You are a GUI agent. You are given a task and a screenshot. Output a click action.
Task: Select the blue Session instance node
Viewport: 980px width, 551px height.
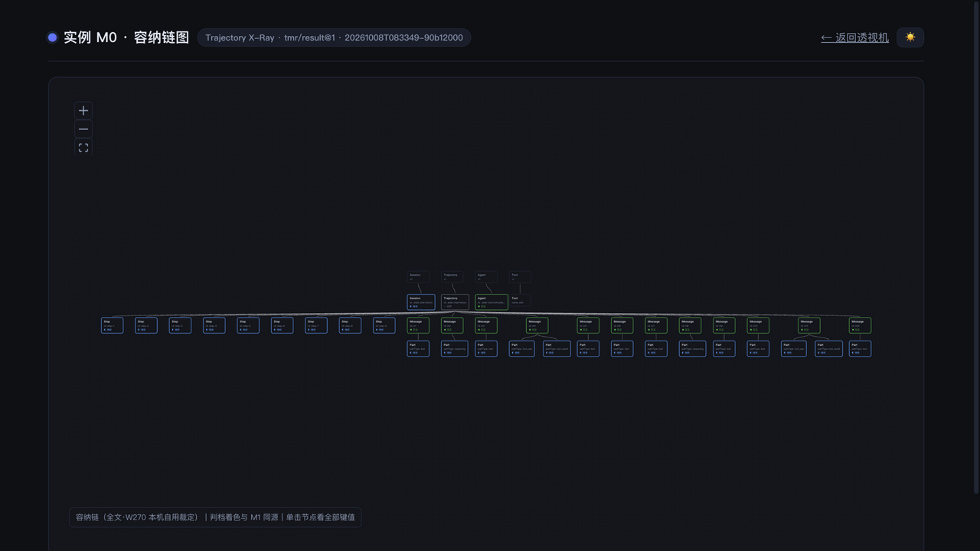point(421,302)
